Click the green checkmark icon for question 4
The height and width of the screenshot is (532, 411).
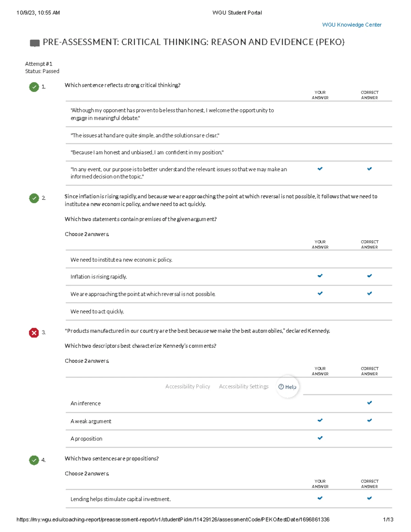pos(34,460)
